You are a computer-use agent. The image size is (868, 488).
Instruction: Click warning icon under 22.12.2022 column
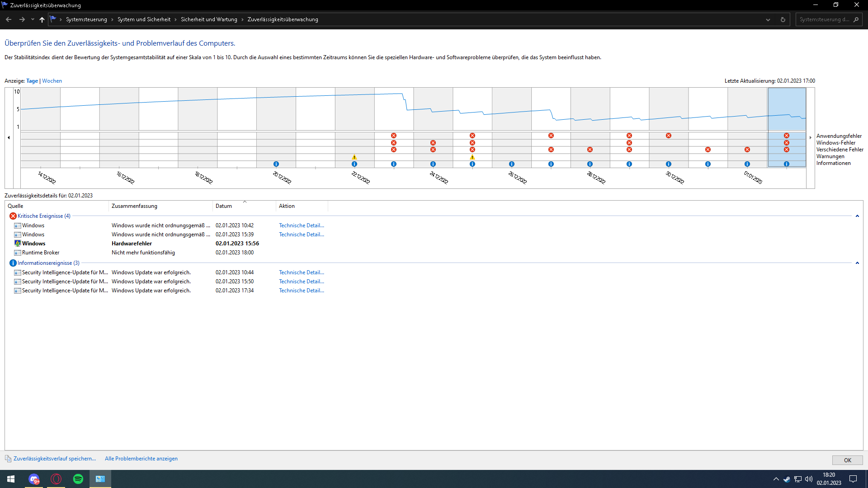(x=354, y=157)
